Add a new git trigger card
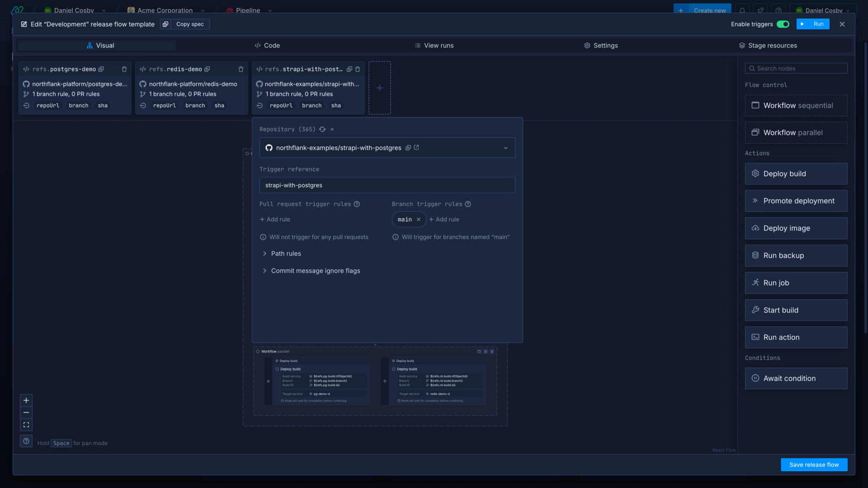 coord(380,88)
